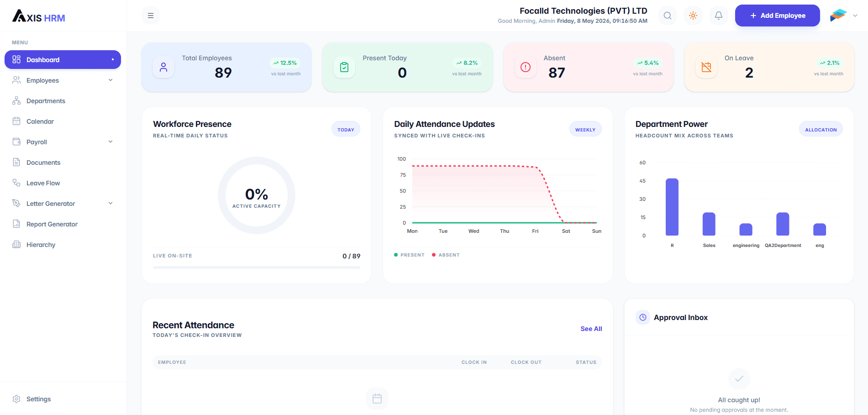Click the Calendar sidebar icon
Viewport: 868px width, 415px height.
coord(16,121)
